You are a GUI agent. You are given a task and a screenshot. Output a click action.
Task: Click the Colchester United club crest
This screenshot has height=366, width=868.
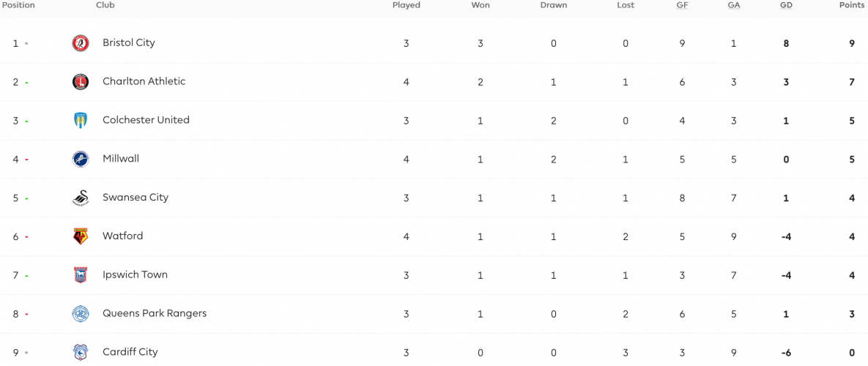coord(81,121)
